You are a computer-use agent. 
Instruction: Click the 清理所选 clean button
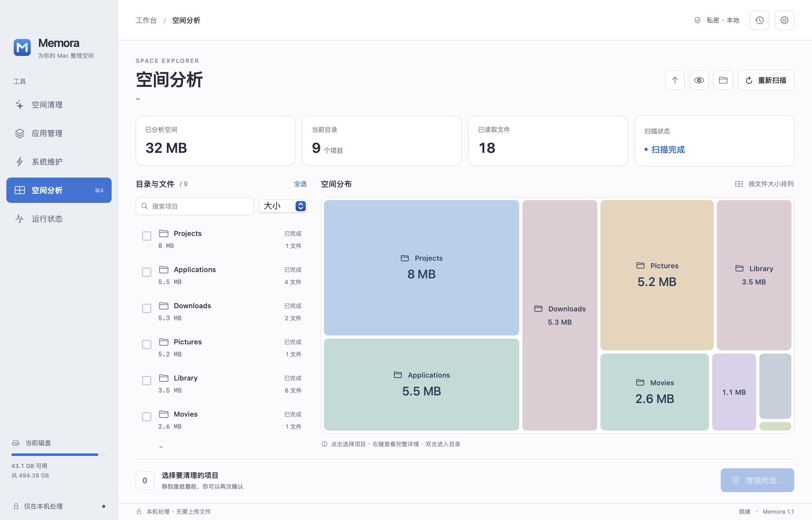[757, 480]
